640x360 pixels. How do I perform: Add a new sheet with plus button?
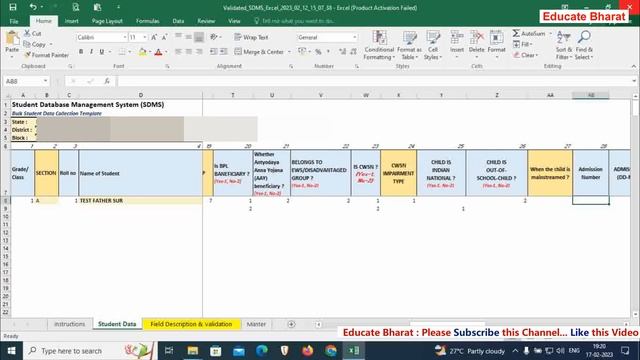[x=291, y=324]
